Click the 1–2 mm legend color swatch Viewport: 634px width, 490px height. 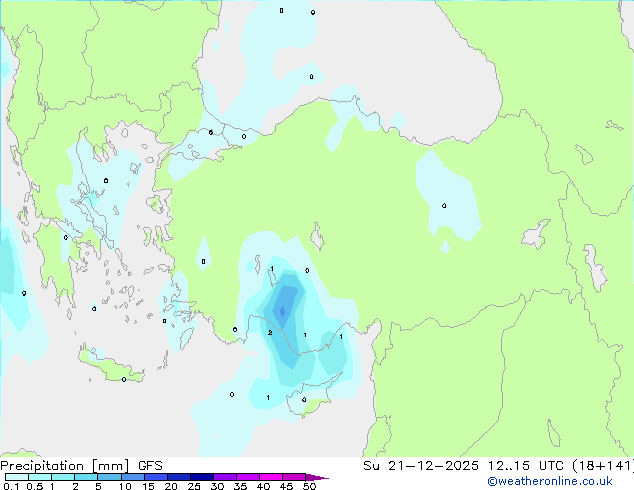(63, 477)
